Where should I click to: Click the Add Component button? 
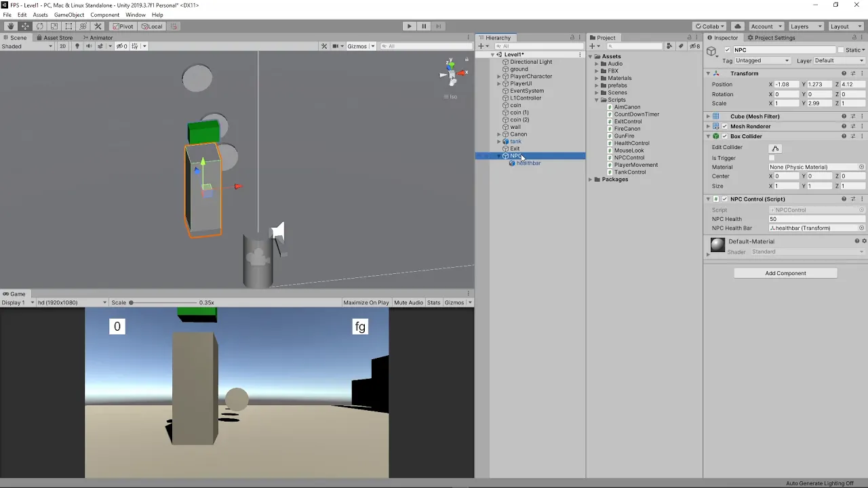(x=785, y=273)
